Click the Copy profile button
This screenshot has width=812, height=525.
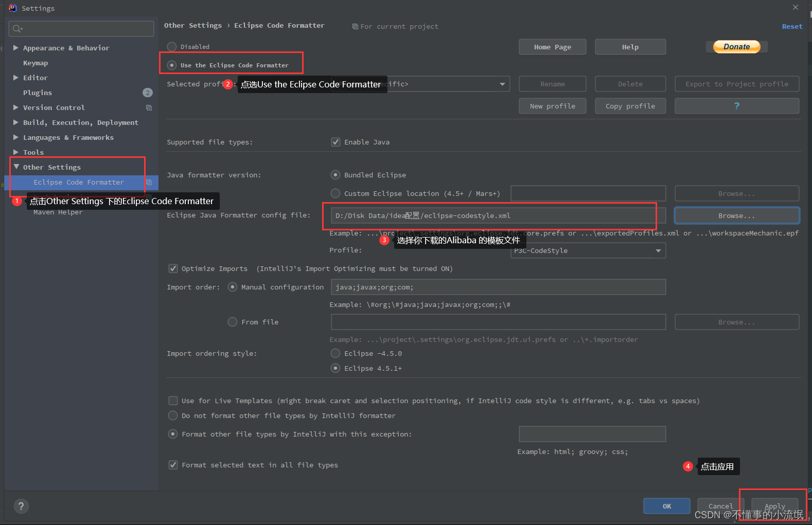[x=630, y=106]
